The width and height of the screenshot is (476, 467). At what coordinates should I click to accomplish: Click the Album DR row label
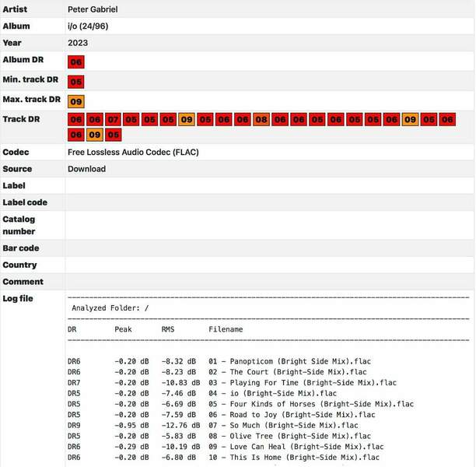coord(23,60)
